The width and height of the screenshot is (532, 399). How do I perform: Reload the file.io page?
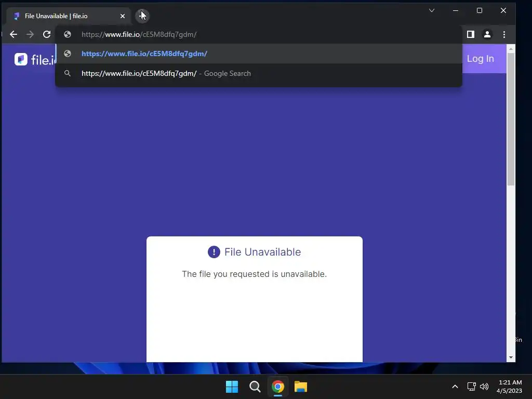click(47, 34)
